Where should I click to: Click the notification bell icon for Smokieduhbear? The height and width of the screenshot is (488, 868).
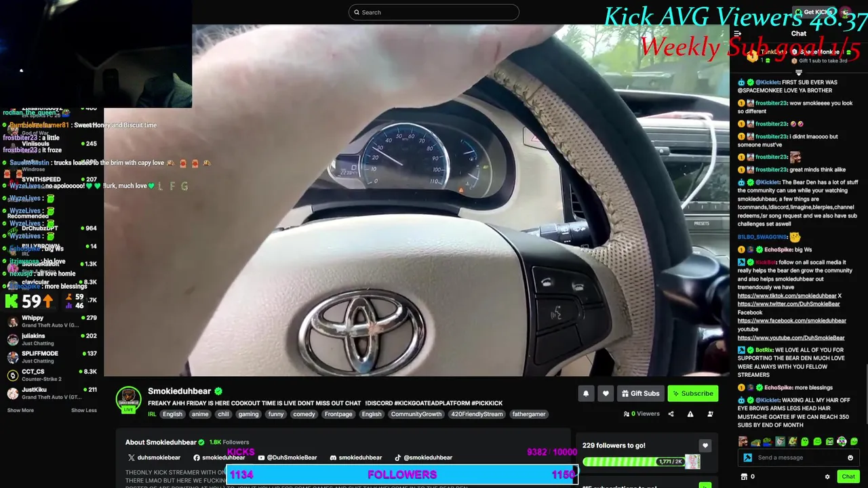click(x=586, y=393)
